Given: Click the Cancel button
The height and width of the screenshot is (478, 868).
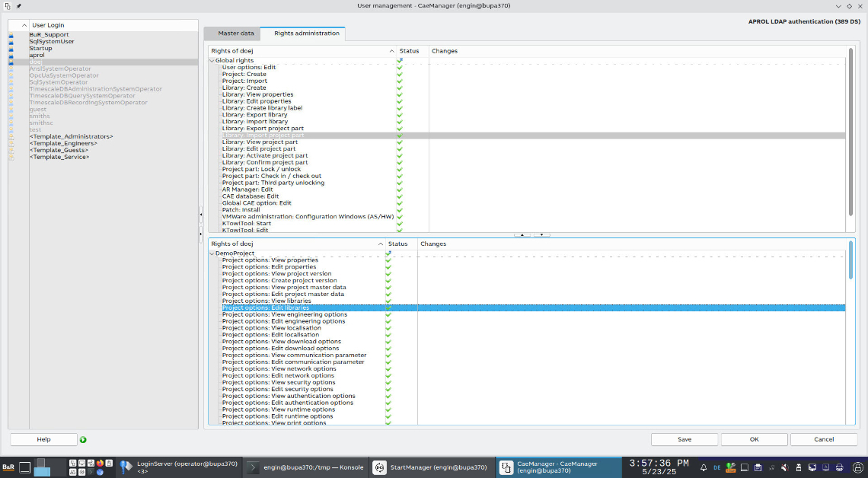Looking at the screenshot, I should pyautogui.click(x=823, y=439).
